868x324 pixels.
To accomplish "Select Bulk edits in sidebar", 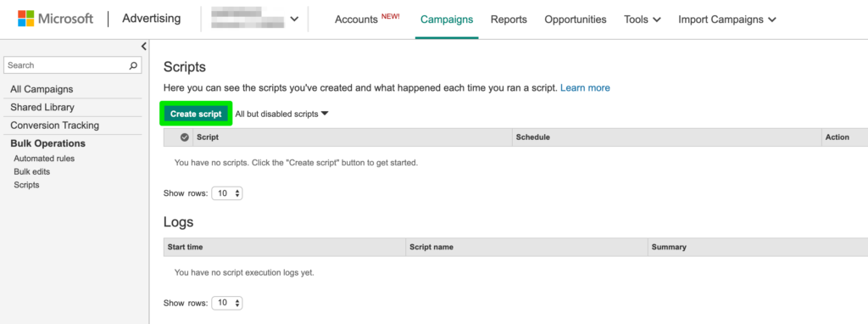I will [x=32, y=171].
